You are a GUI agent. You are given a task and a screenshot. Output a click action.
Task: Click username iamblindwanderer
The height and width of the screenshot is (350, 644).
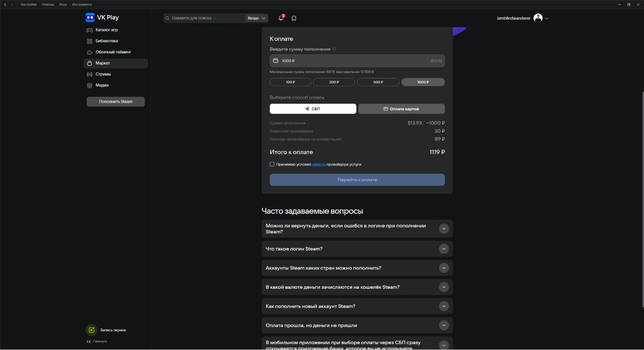tap(514, 18)
